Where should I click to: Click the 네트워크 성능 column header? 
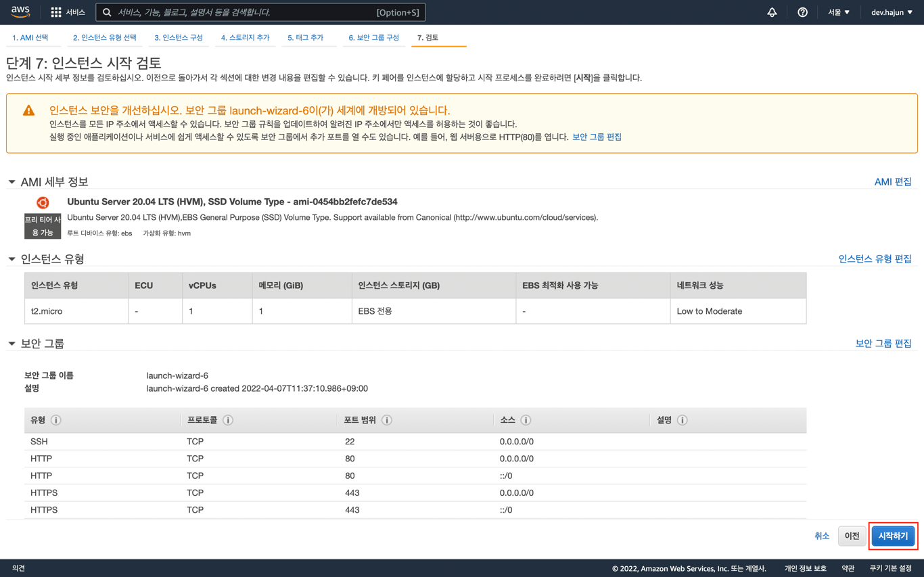[738, 285]
